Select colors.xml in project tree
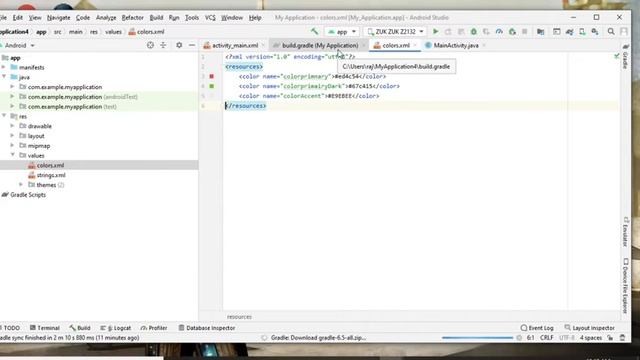Screen dimensions: 640x360 [x=50, y=165]
